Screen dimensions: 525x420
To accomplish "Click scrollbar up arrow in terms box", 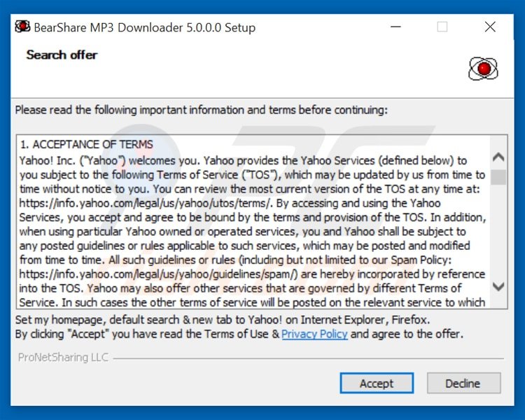I will click(498, 157).
